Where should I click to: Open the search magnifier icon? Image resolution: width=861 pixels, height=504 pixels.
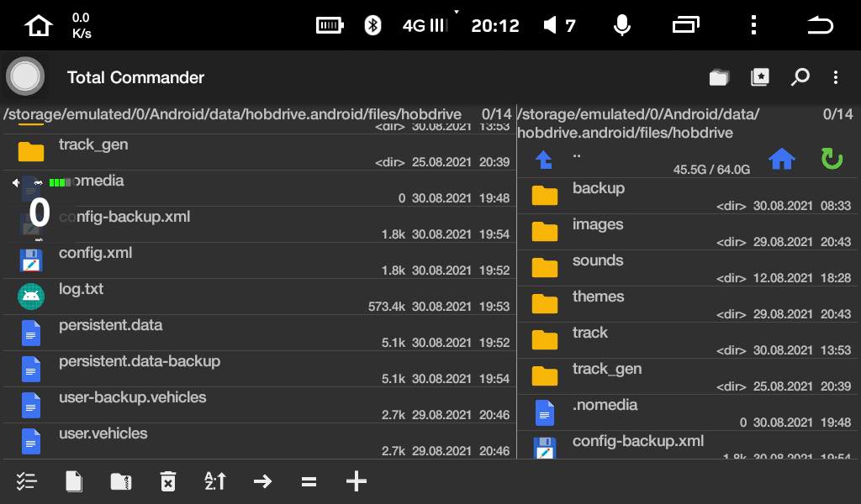point(800,77)
